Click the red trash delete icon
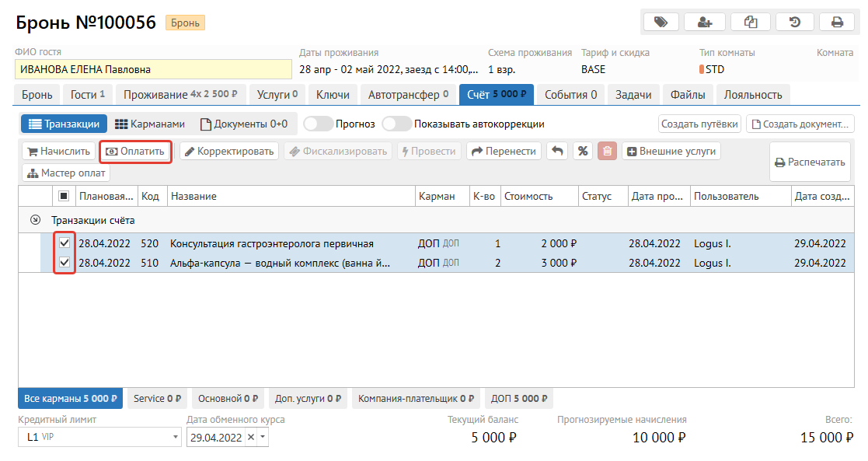This screenshot has width=868, height=461. (608, 152)
